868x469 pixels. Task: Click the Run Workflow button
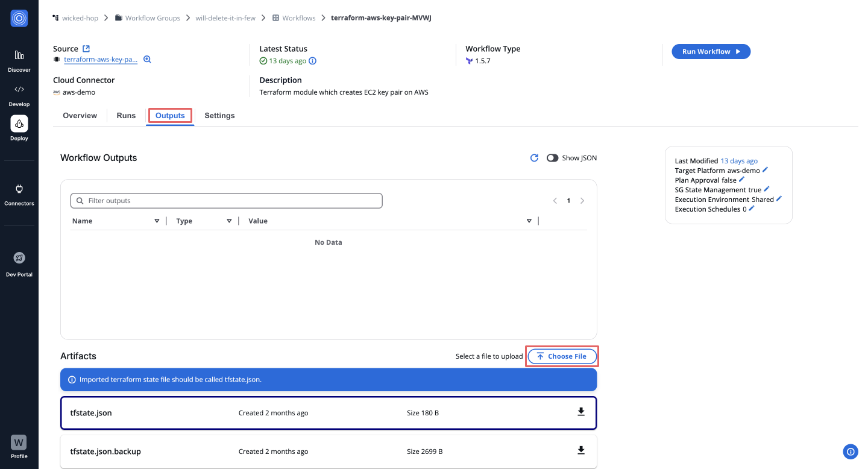(711, 52)
